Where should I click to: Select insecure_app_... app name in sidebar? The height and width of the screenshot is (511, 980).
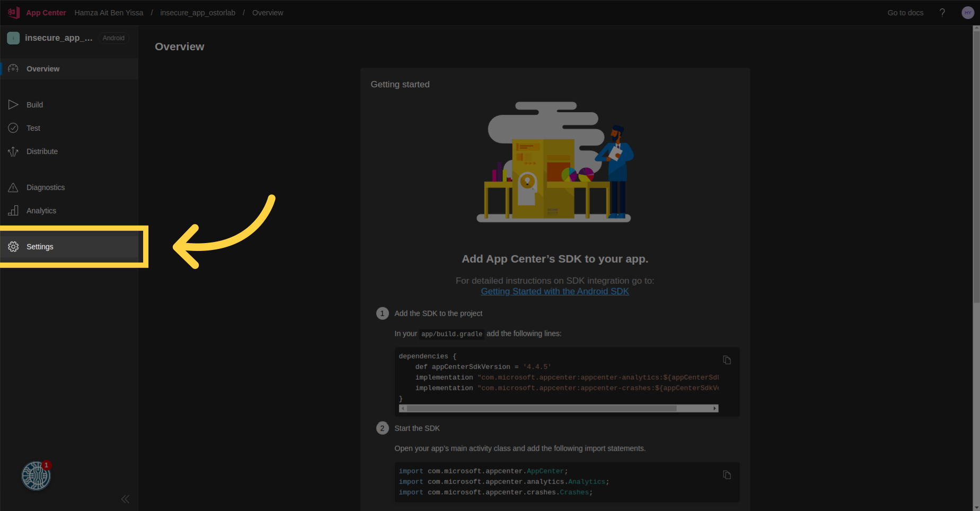click(58, 38)
